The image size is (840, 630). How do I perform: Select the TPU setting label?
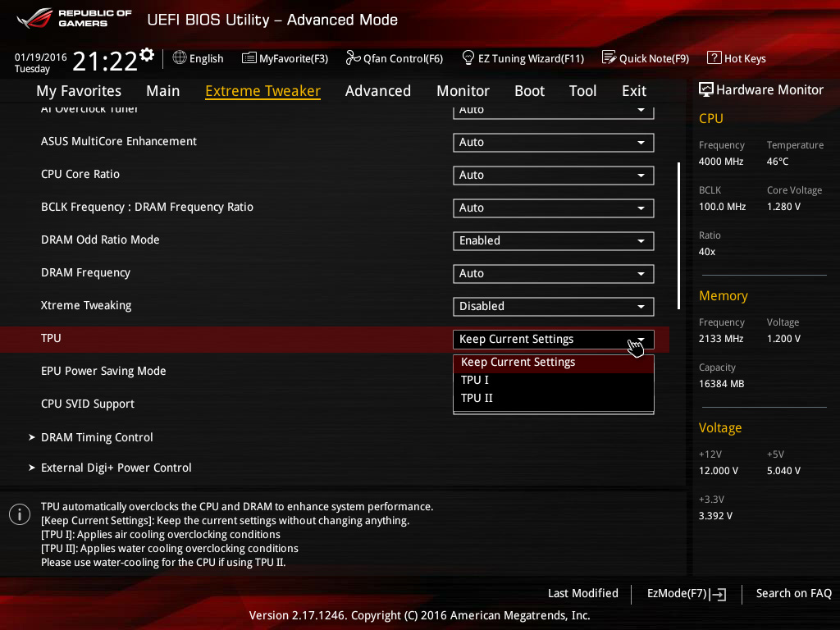[51, 338]
